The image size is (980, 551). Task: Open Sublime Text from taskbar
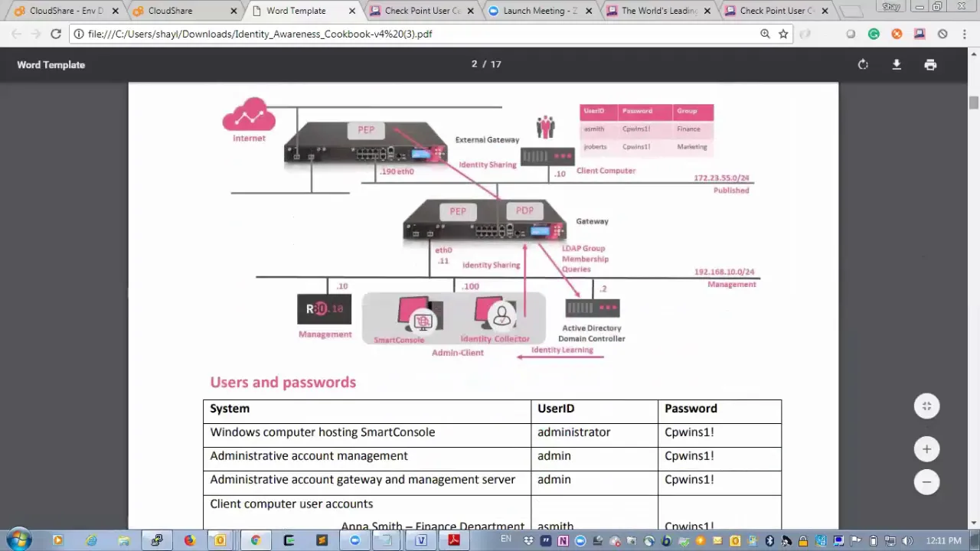click(322, 540)
